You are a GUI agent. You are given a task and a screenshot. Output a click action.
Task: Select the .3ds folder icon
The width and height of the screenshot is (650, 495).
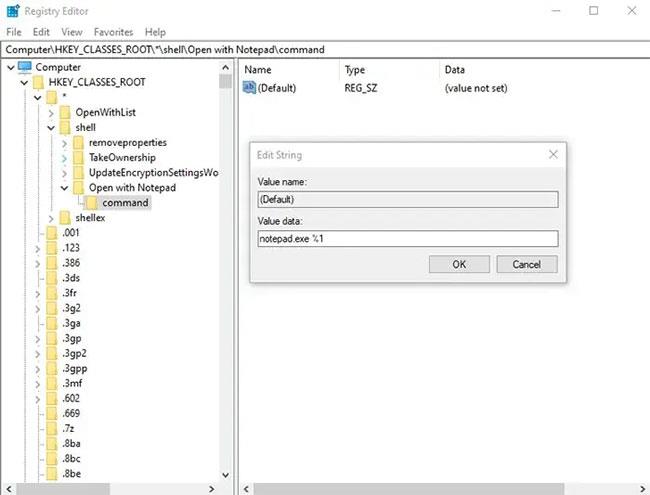[x=51, y=278]
